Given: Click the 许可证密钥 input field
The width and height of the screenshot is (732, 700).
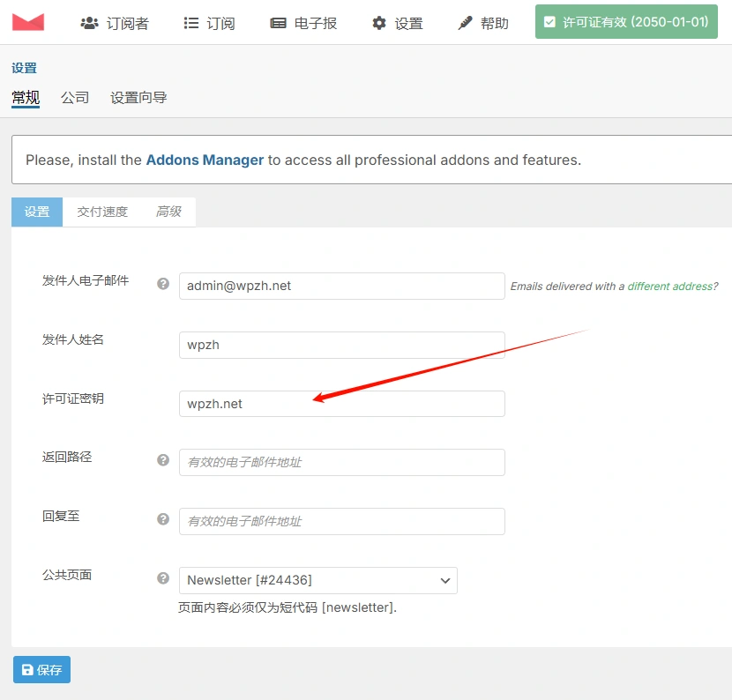Looking at the screenshot, I should [x=341, y=403].
